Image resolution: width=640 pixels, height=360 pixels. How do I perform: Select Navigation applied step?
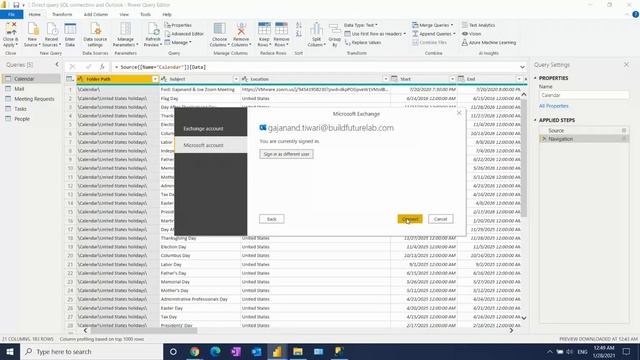point(584,139)
